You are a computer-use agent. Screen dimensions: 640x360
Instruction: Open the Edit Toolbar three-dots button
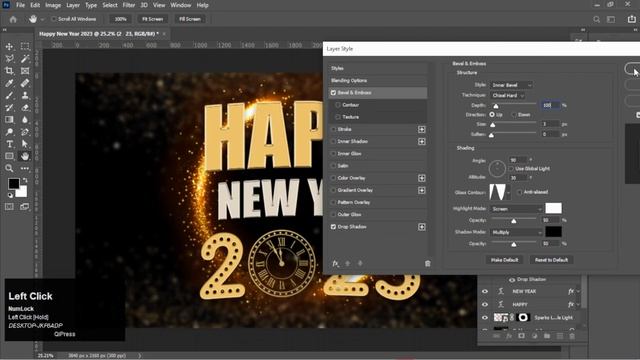pos(25,168)
